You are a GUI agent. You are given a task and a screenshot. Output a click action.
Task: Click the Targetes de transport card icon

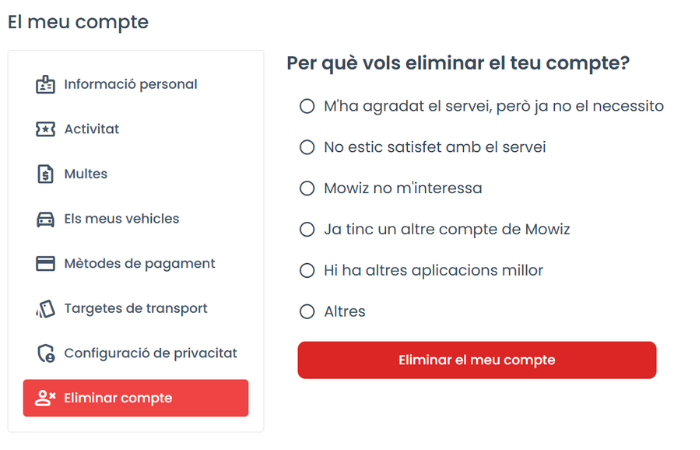pyautogui.click(x=45, y=308)
